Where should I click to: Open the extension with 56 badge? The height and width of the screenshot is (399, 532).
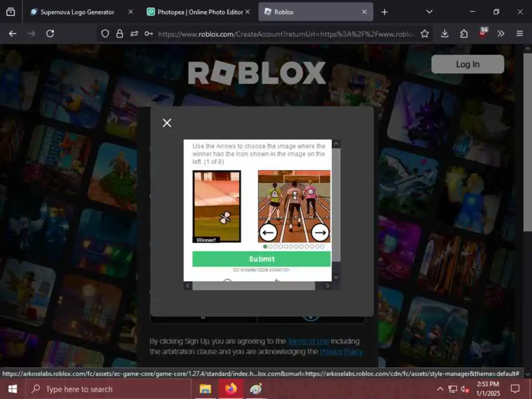pyautogui.click(x=483, y=33)
